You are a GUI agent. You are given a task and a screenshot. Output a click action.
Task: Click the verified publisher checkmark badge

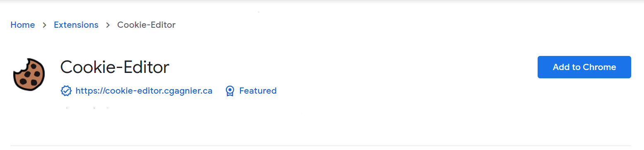point(66,91)
